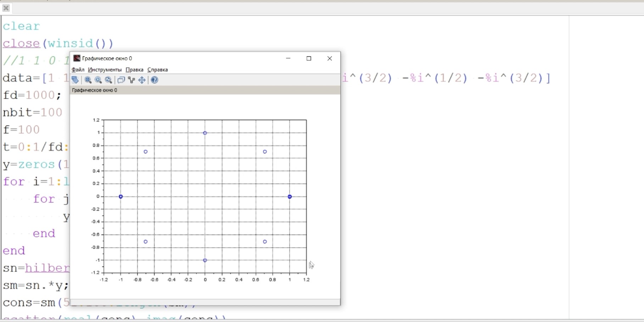Select the zoom area magnifier with grid
The width and height of the screenshot is (644, 322).
[x=88, y=80]
